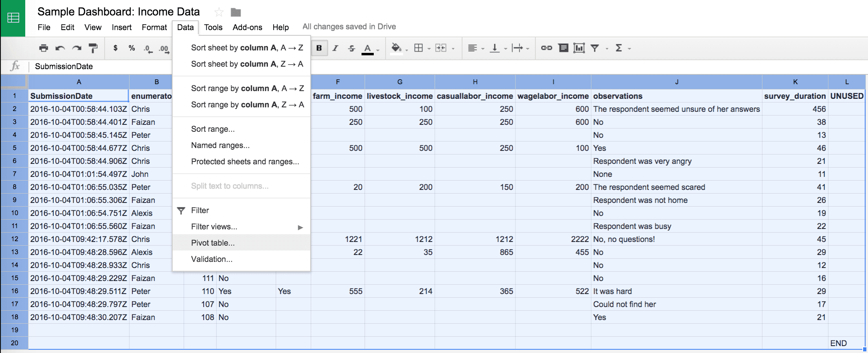This screenshot has width=868, height=353.
Task: Open the Add-ons menu
Action: [x=248, y=27]
